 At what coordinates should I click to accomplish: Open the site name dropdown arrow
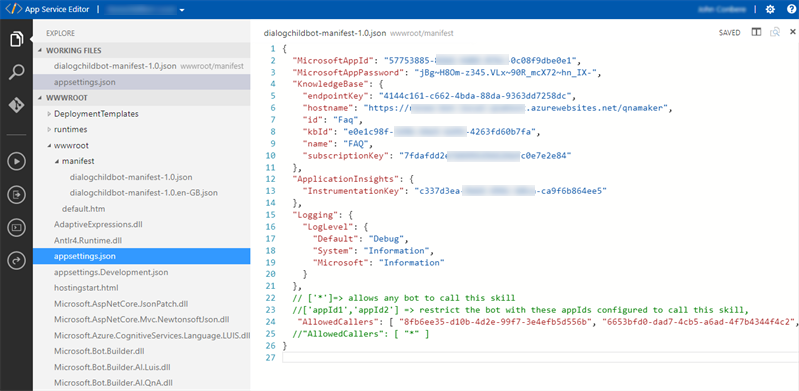pyautogui.click(x=182, y=10)
